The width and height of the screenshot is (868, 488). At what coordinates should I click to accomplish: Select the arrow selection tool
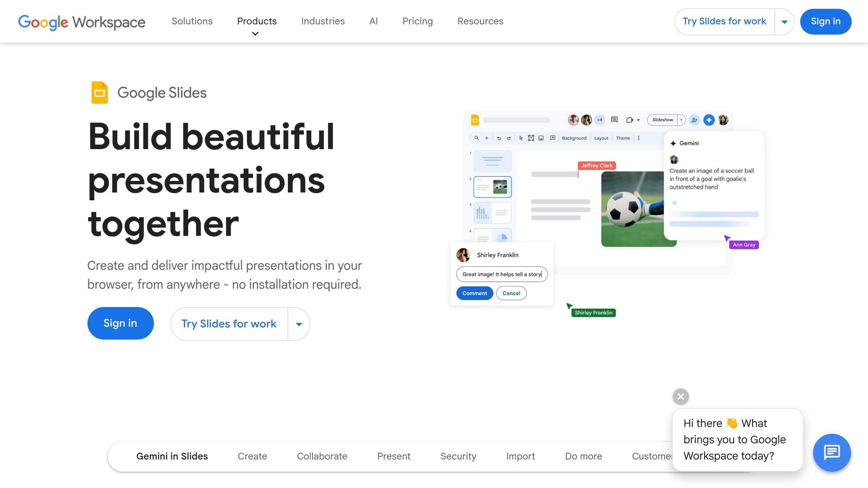click(x=521, y=138)
